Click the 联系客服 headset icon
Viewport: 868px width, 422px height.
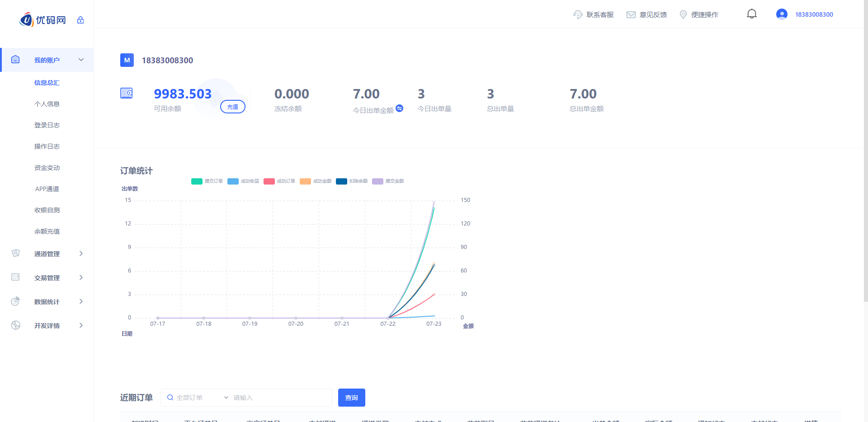577,14
